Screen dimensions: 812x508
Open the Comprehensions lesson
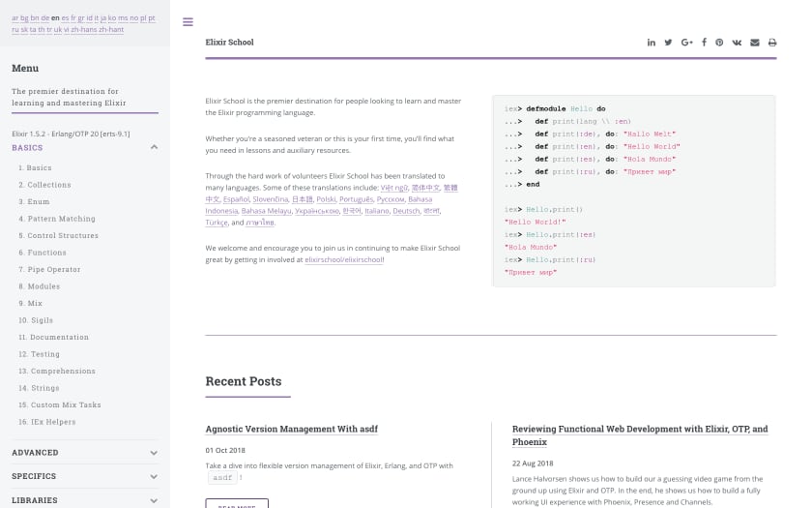(x=58, y=371)
